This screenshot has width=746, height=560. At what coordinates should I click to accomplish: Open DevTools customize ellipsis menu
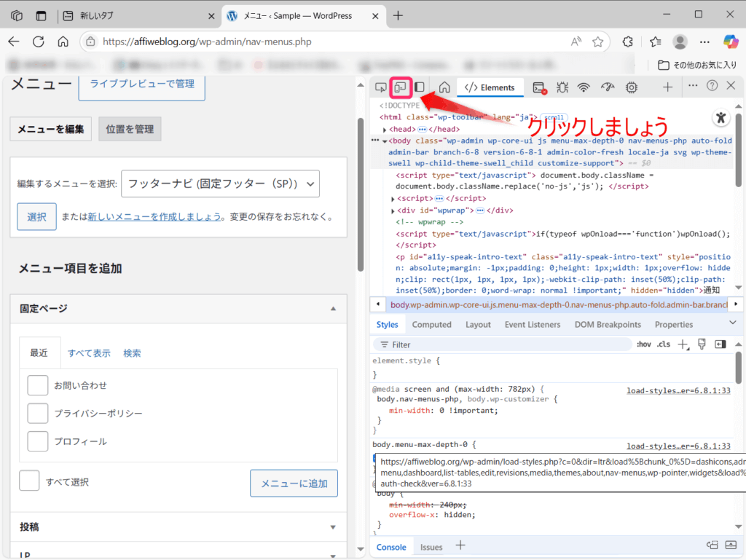(x=693, y=86)
